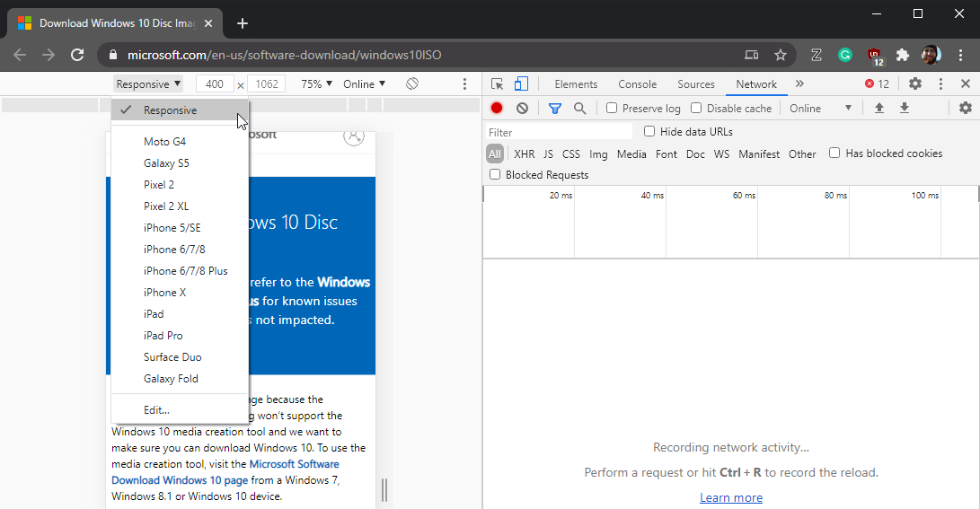Toggle the device toolbar icon
Screen dimensions: 980x509
521,83
